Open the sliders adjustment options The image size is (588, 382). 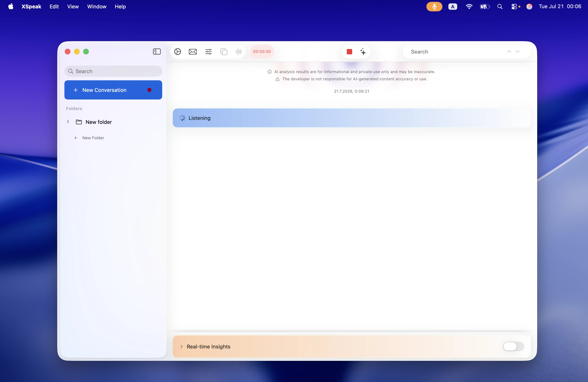208,52
